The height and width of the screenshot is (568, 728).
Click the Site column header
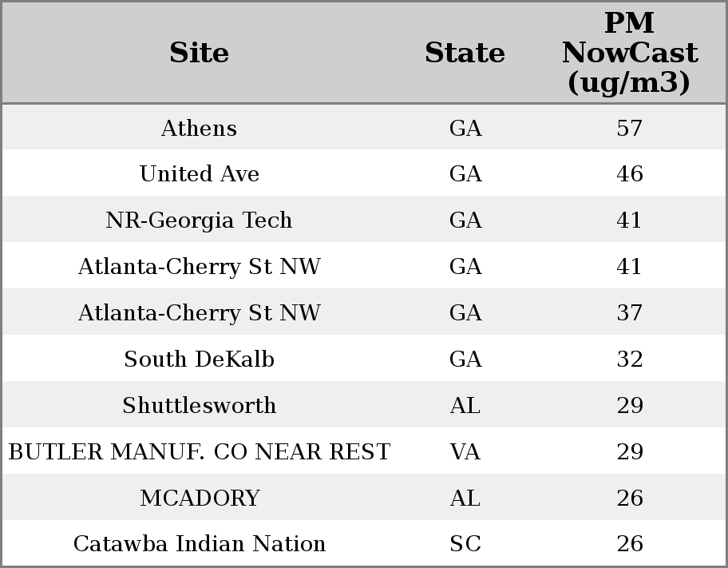pos(199,53)
